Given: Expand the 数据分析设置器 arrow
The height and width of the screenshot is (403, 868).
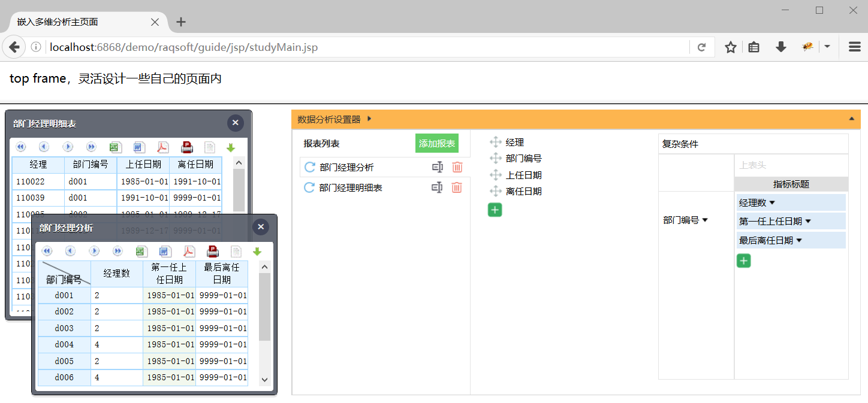Looking at the screenshot, I should (x=369, y=119).
